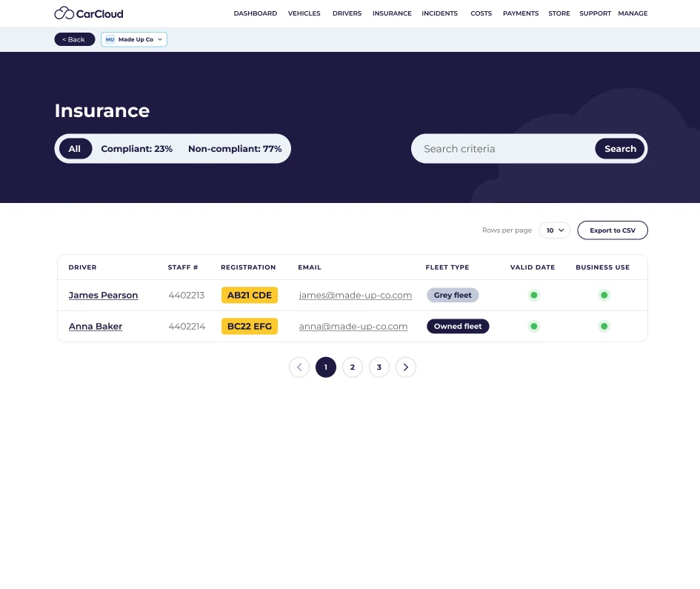Export table to CSV

613,230
